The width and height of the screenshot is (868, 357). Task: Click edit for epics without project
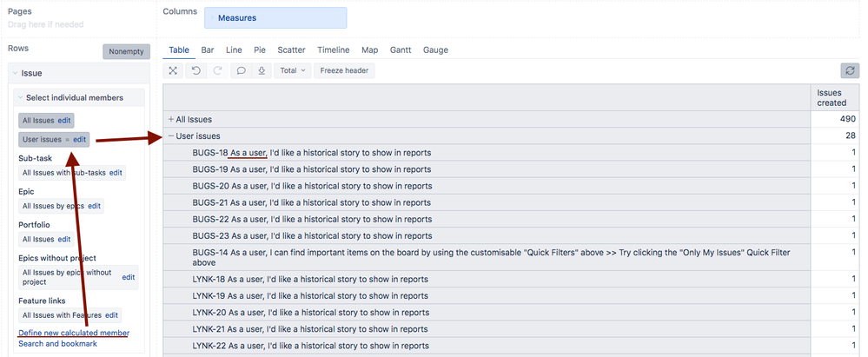tap(129, 277)
